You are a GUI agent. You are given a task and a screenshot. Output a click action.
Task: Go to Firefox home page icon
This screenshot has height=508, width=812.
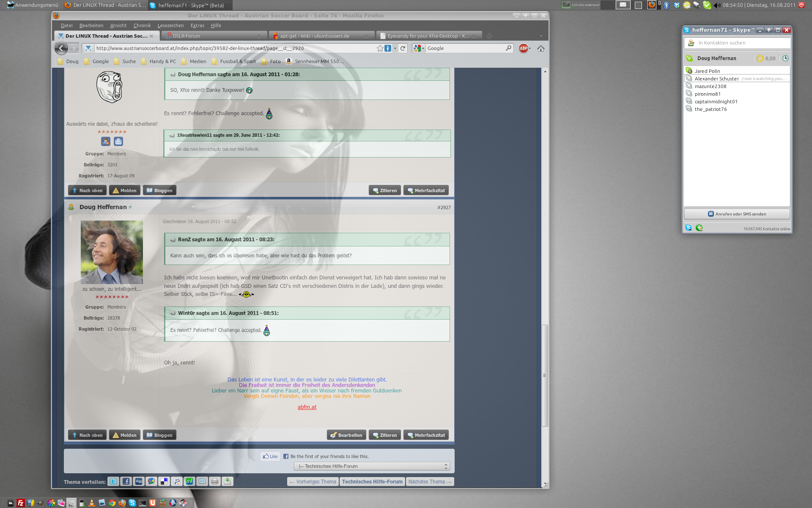[541, 48]
